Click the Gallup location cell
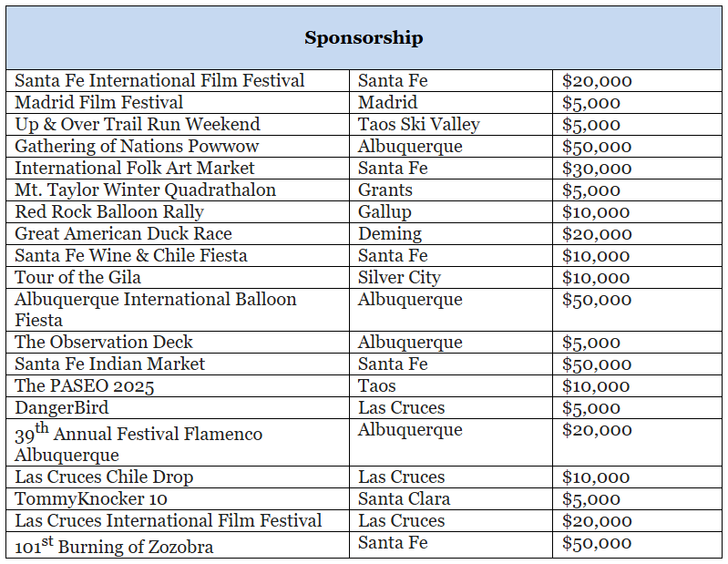 (385, 211)
